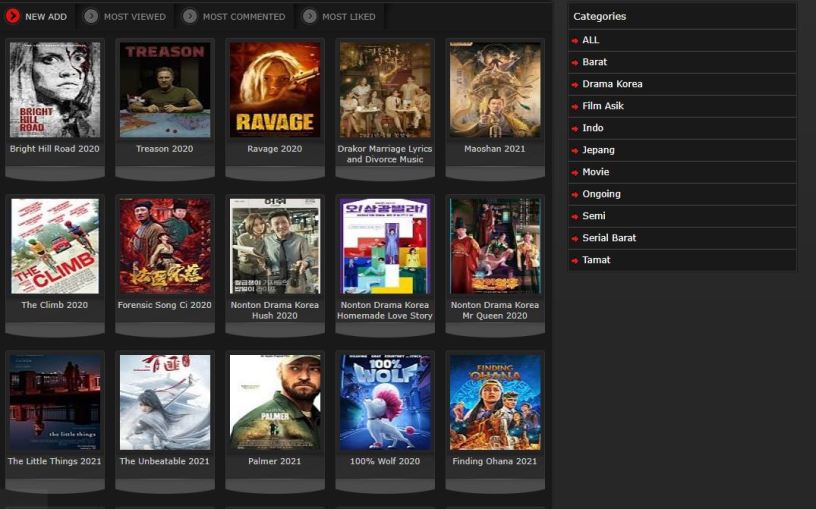Open the Semi category

point(682,216)
